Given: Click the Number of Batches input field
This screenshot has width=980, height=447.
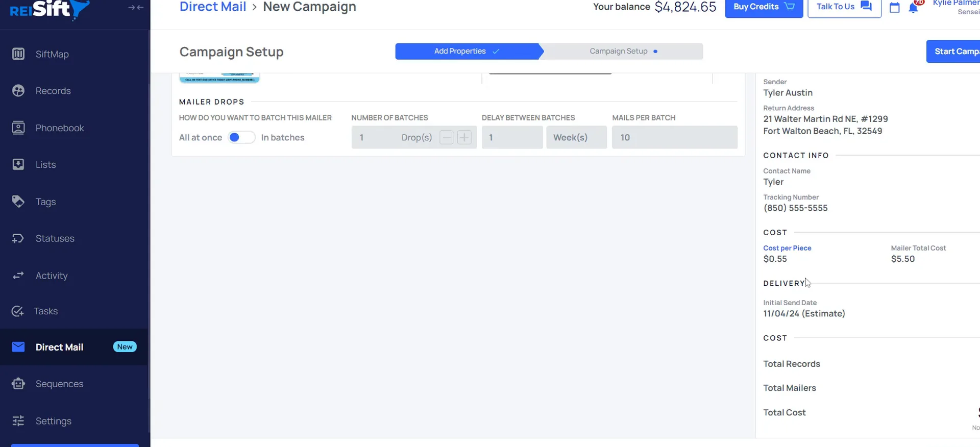Looking at the screenshot, I should tap(413, 137).
